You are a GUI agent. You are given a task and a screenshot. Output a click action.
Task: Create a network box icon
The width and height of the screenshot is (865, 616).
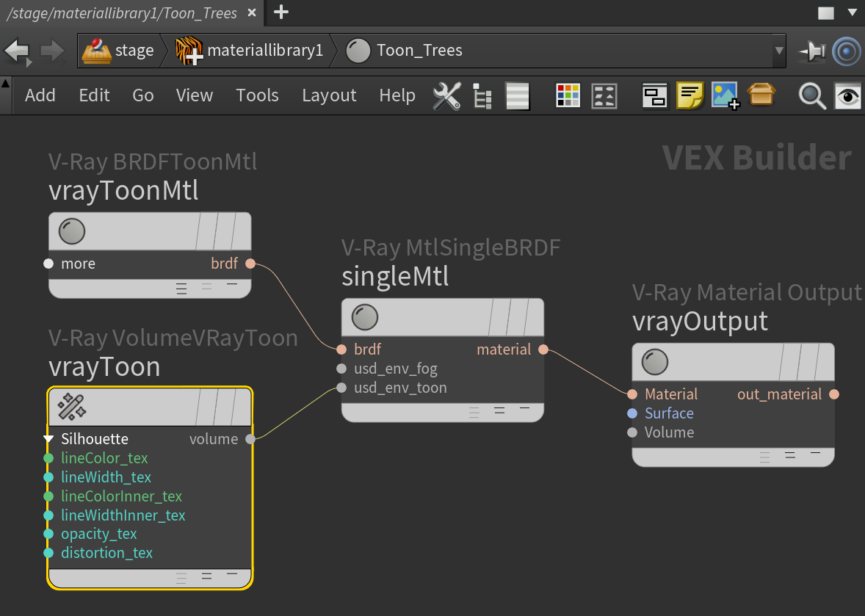655,96
